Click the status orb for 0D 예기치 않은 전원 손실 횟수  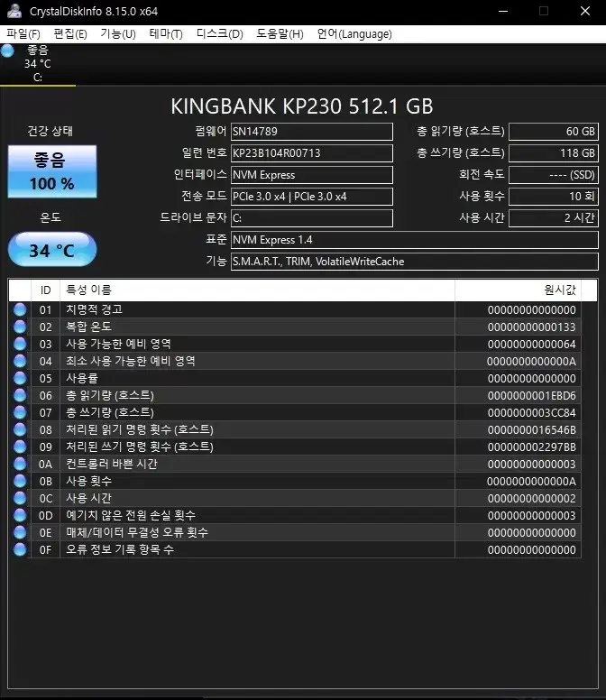(20, 515)
